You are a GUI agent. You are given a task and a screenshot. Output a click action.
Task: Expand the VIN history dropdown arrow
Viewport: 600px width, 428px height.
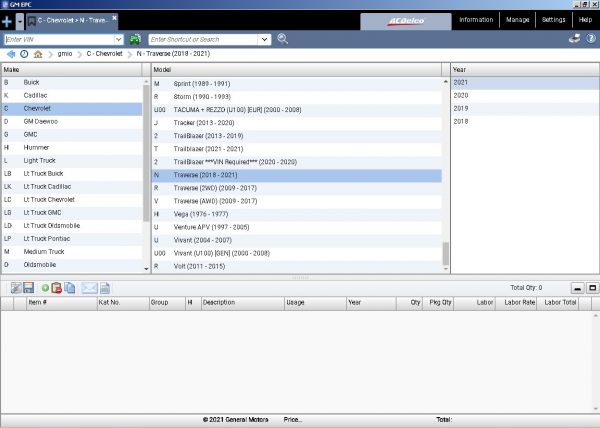(119, 39)
